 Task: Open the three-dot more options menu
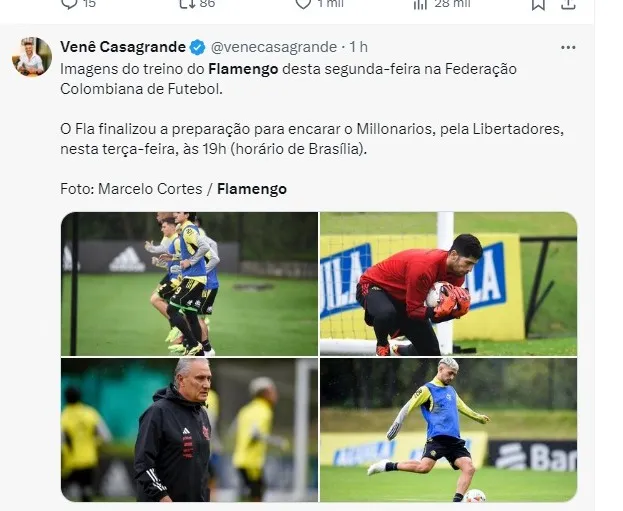[x=568, y=47]
